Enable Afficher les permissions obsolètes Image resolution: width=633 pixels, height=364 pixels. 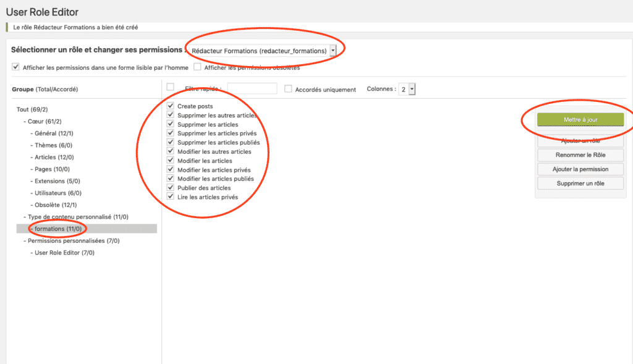[x=198, y=67]
